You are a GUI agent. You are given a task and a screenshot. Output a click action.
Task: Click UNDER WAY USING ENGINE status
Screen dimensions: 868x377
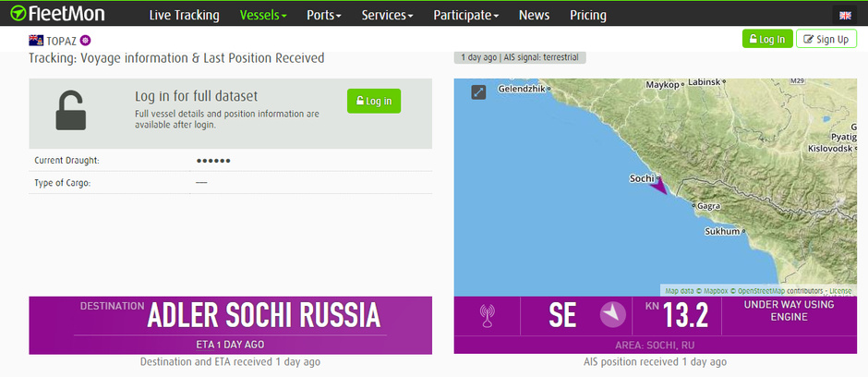(x=789, y=310)
